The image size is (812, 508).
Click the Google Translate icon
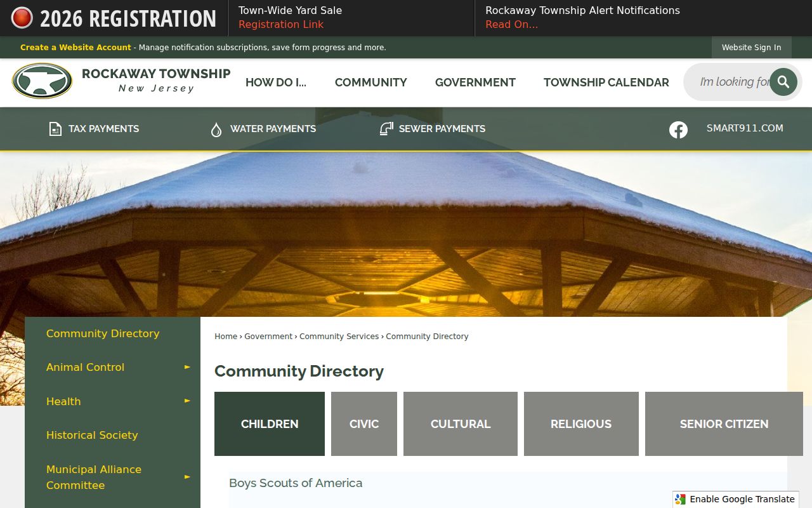(x=681, y=499)
